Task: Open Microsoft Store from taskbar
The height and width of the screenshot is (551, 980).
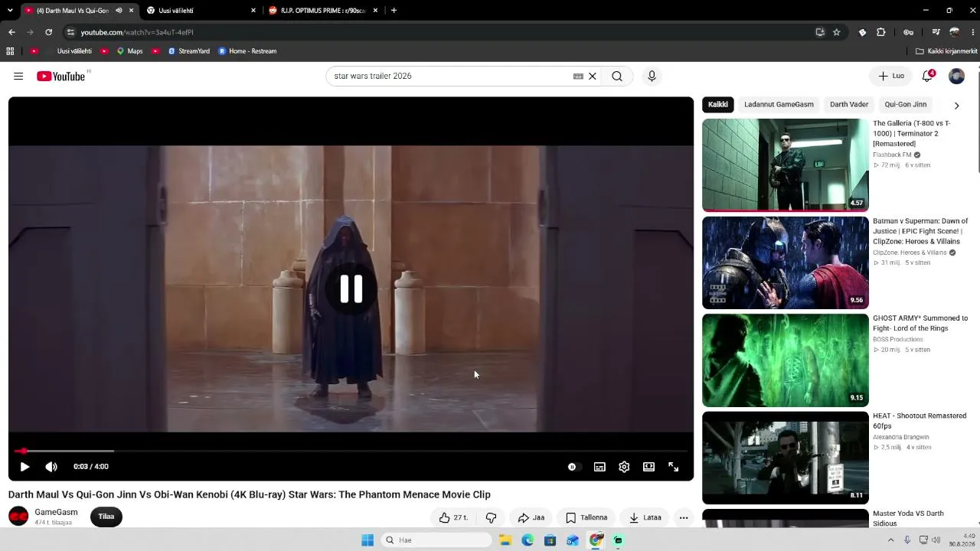Action: coord(550,540)
